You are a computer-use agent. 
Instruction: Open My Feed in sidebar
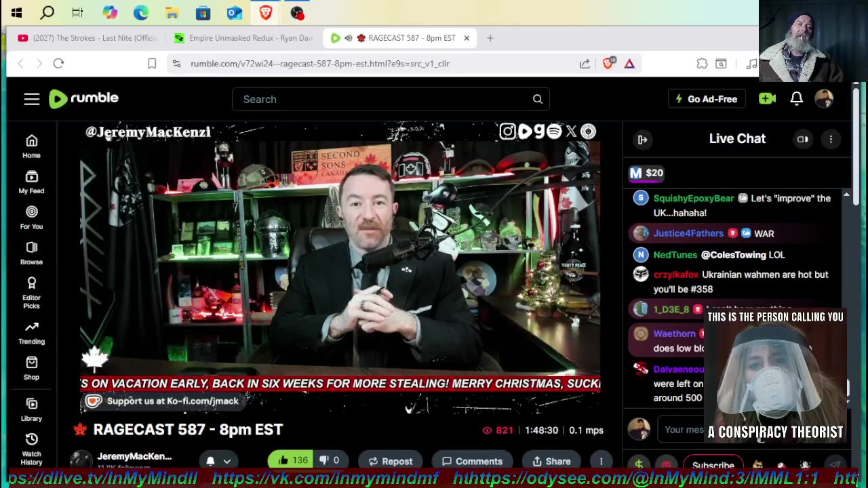31,182
